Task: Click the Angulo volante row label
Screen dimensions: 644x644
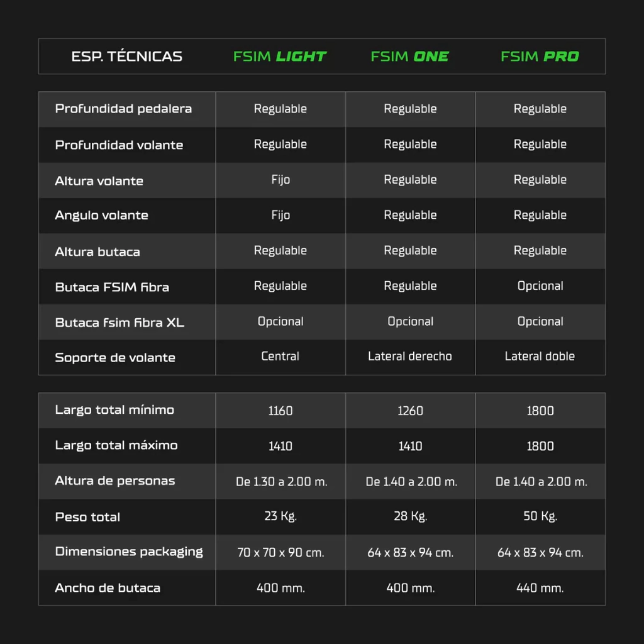Action: click(102, 215)
